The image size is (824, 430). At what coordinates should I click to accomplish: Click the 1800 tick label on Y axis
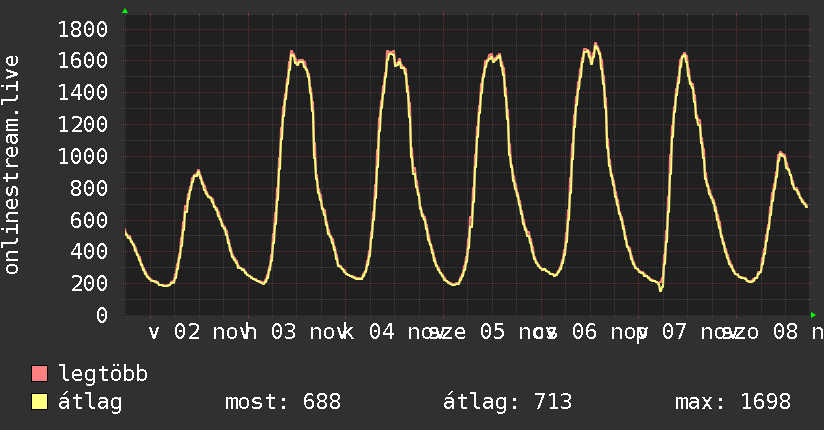pyautogui.click(x=82, y=29)
